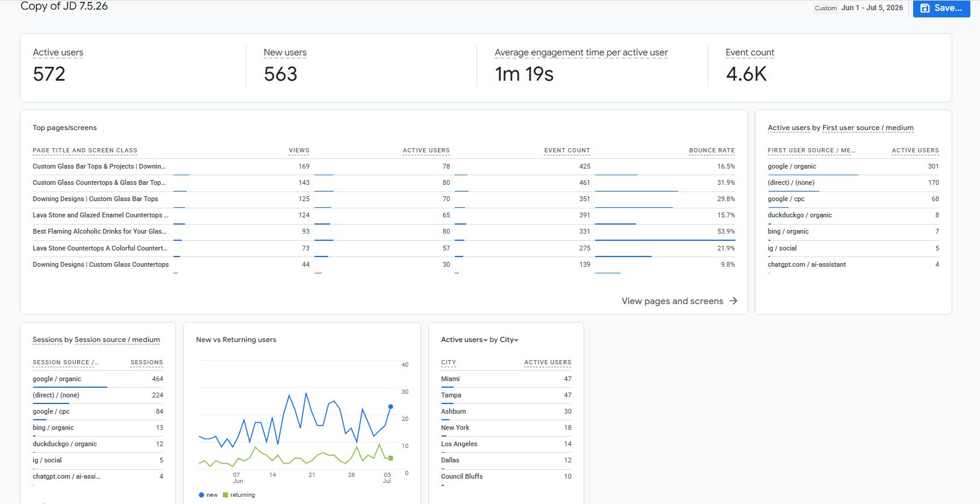Screen dimensions: 980x504
Task: Click '(direct) / (none)' in First user source table
Action: 791,182
